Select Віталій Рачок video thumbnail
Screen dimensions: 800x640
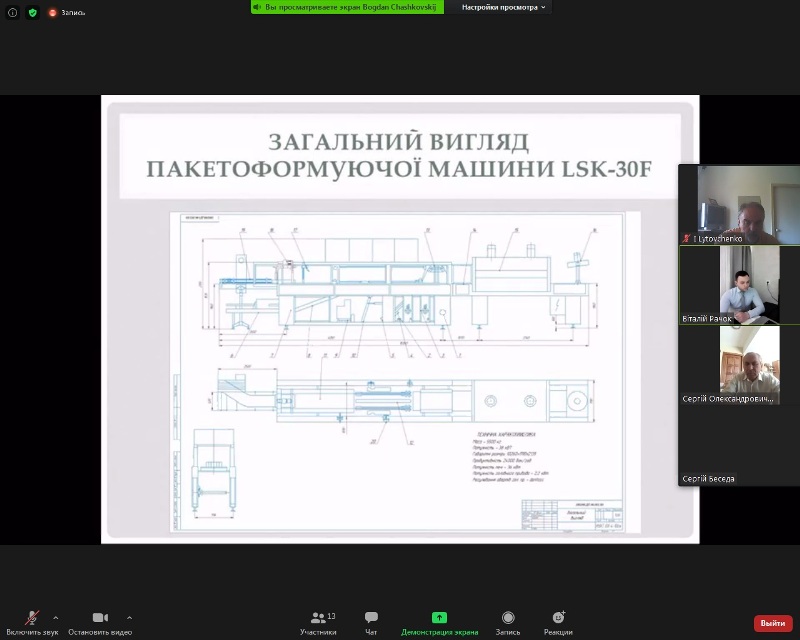click(x=739, y=284)
